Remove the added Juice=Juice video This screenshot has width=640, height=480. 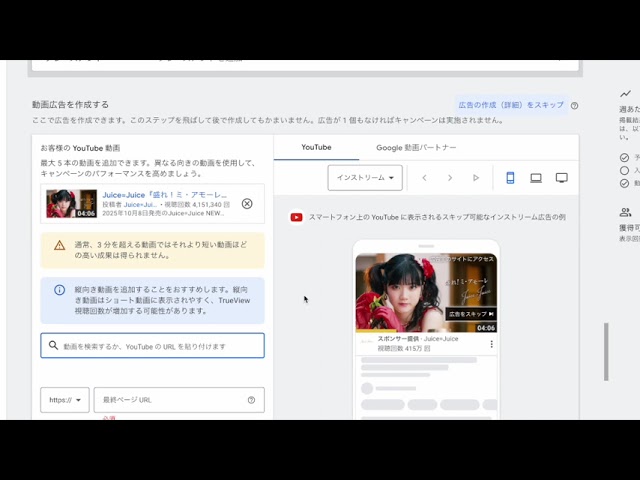coord(247,204)
